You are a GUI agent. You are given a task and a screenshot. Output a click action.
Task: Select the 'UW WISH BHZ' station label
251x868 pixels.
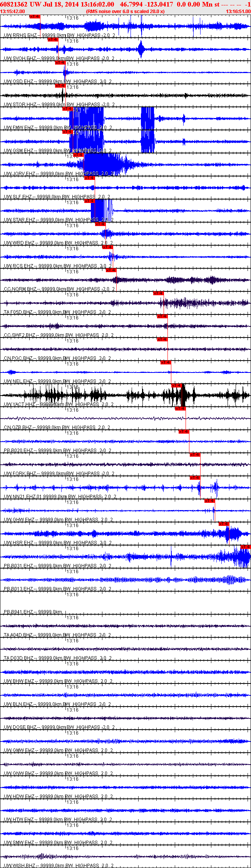[20, 866]
